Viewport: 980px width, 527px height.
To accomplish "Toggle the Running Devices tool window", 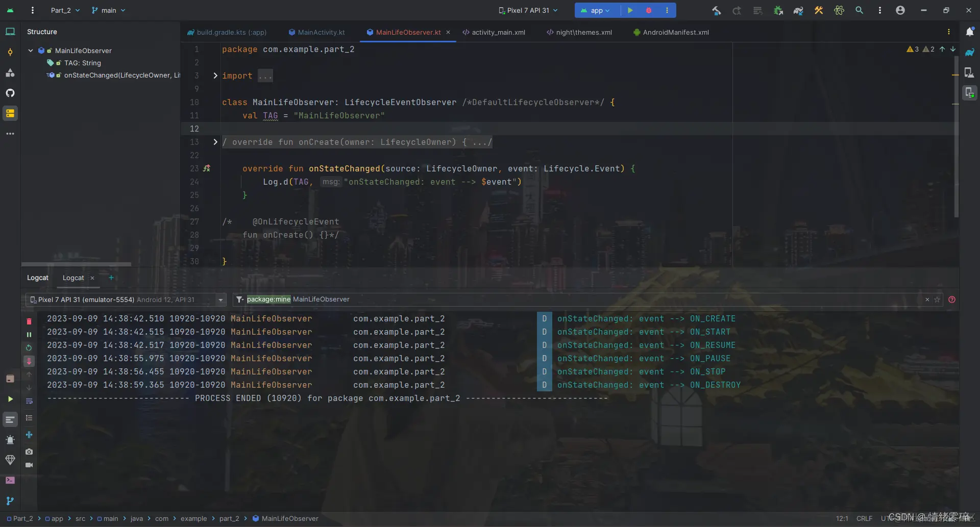I will tap(970, 93).
